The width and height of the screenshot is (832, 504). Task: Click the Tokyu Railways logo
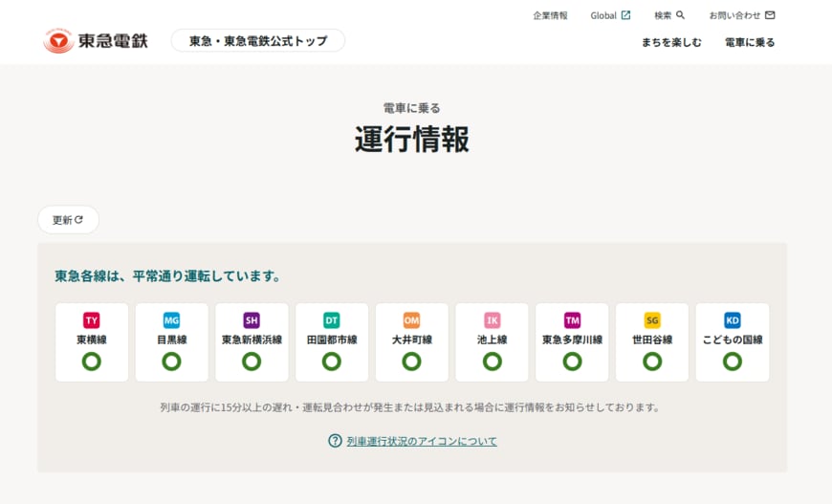tap(96, 41)
